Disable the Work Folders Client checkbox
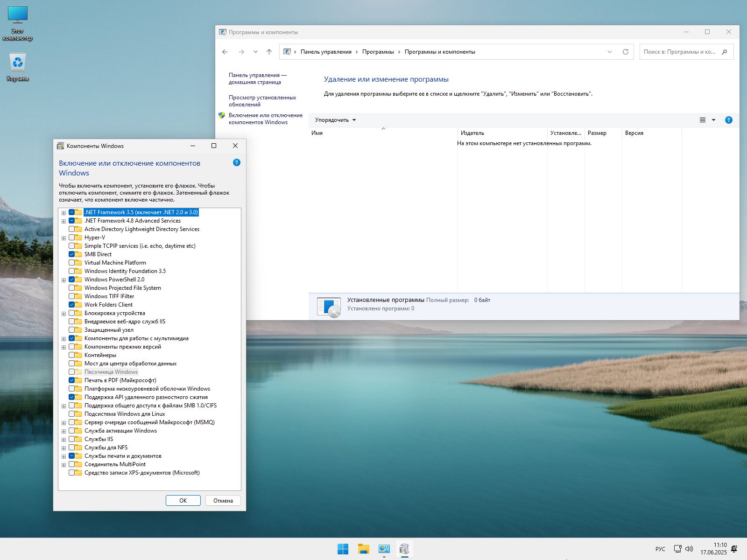This screenshot has height=560, width=747. [x=72, y=305]
